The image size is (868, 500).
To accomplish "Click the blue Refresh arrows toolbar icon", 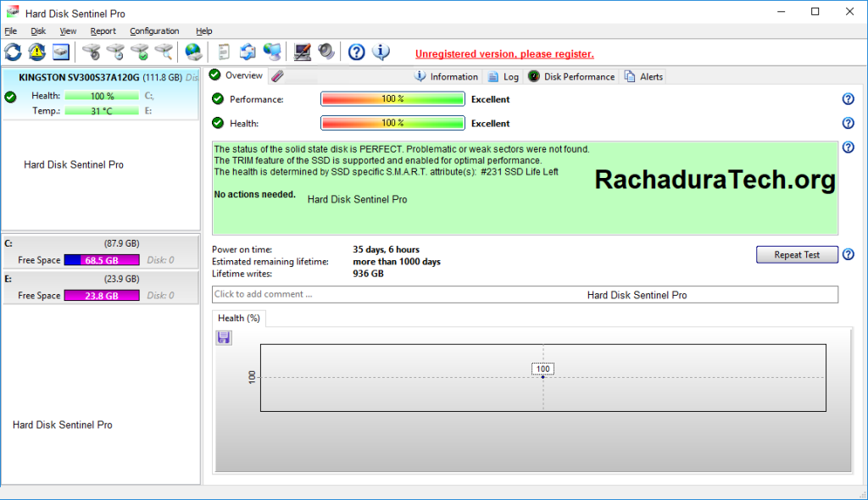I will (13, 53).
